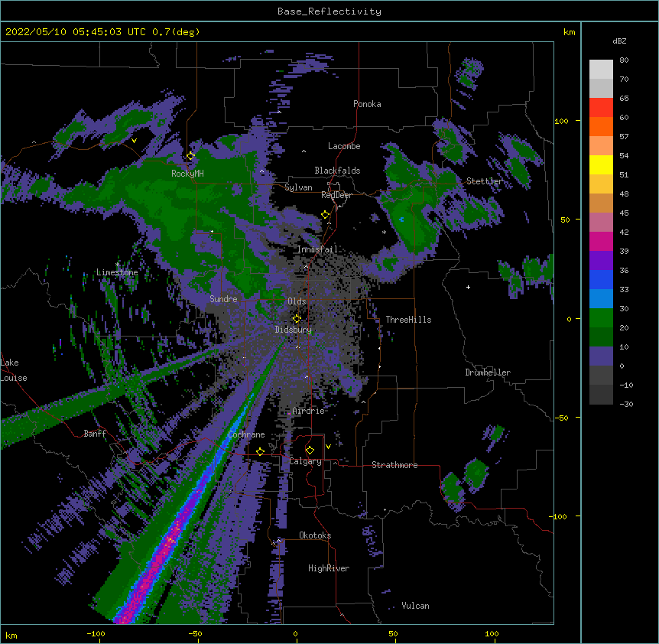
Task: Click the Limestone label
Action: 117,272
